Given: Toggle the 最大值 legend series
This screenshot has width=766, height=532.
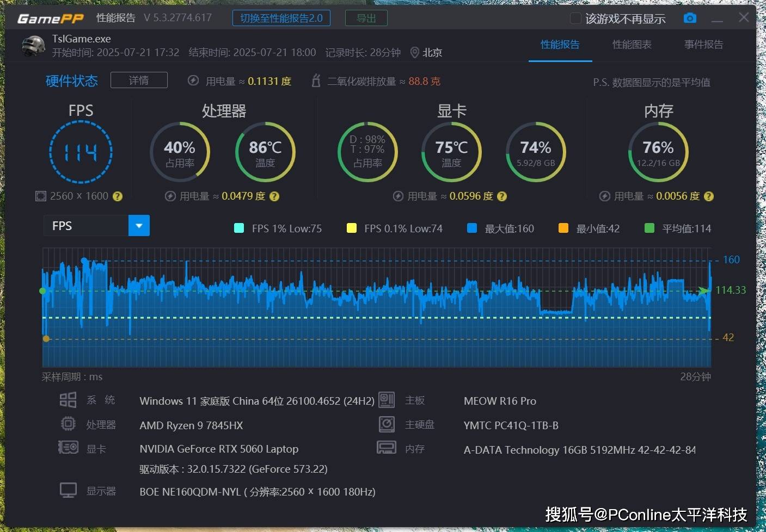Looking at the screenshot, I should click(472, 228).
